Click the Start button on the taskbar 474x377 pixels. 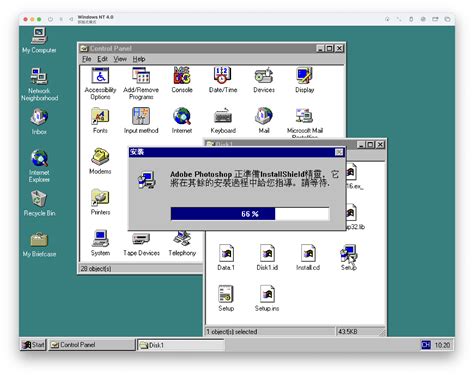(x=33, y=345)
